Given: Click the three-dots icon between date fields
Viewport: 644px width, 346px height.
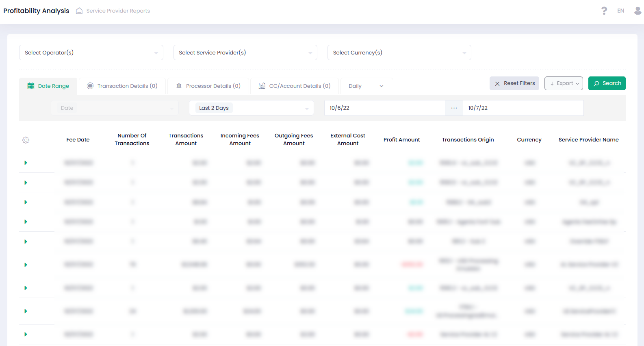Looking at the screenshot, I should (x=454, y=108).
